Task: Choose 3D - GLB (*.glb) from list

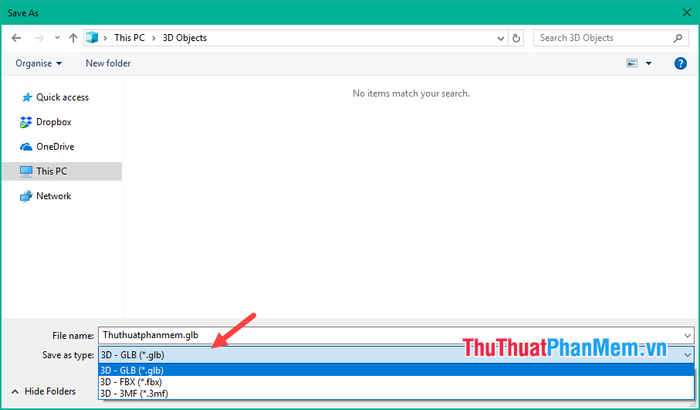Action: pyautogui.click(x=396, y=370)
